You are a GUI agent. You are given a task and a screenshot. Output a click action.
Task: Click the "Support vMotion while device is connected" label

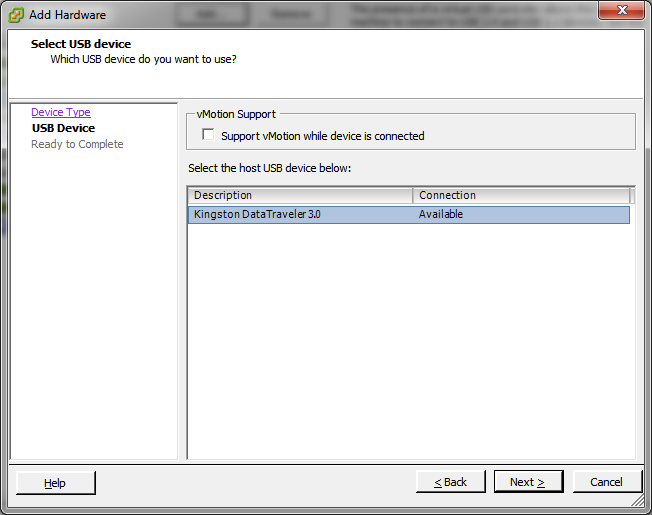point(322,136)
